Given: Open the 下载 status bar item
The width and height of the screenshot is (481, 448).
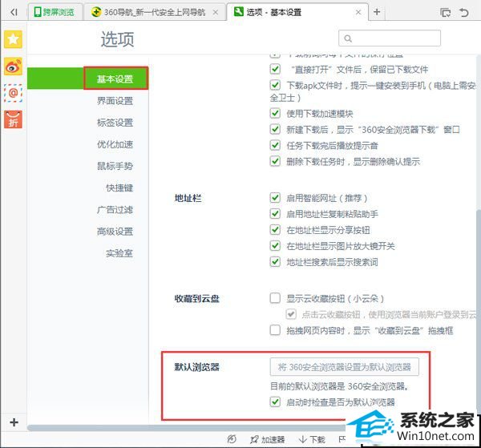Looking at the screenshot, I should pos(312,439).
